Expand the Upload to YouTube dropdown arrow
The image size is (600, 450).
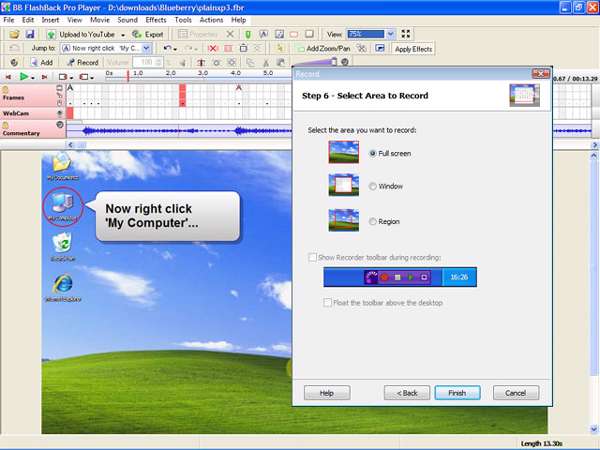(x=123, y=35)
